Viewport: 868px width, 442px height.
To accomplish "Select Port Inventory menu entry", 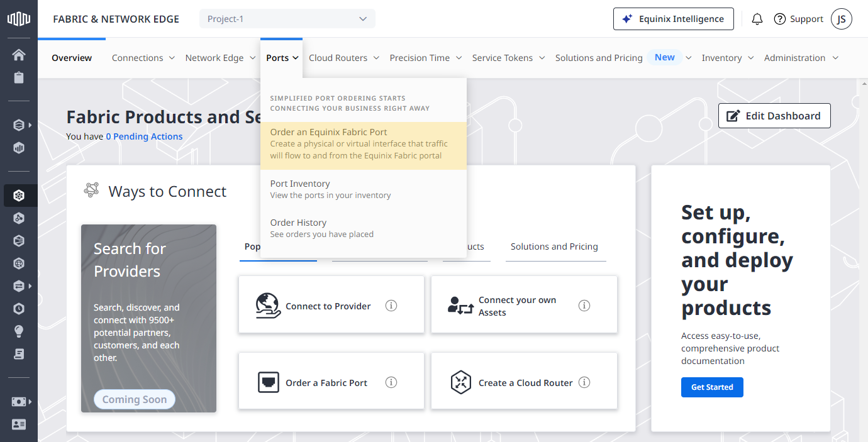I will click(x=364, y=189).
